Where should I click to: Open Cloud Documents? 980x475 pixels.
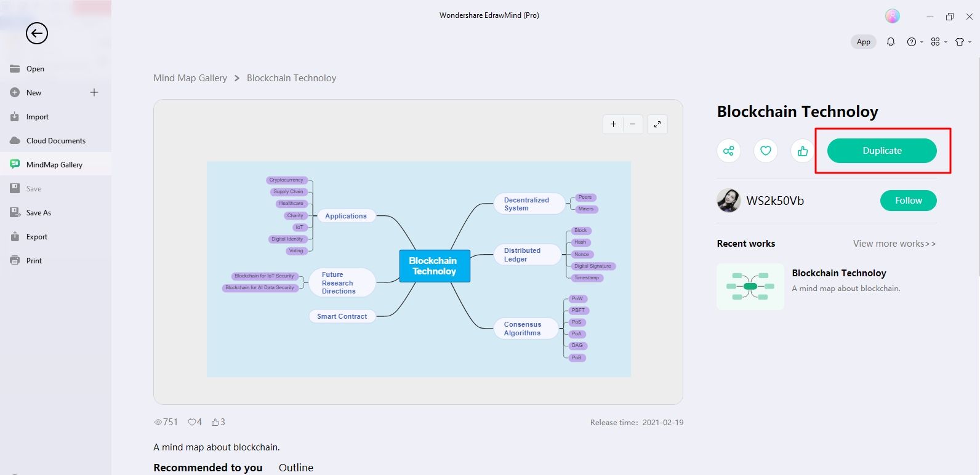(x=55, y=141)
